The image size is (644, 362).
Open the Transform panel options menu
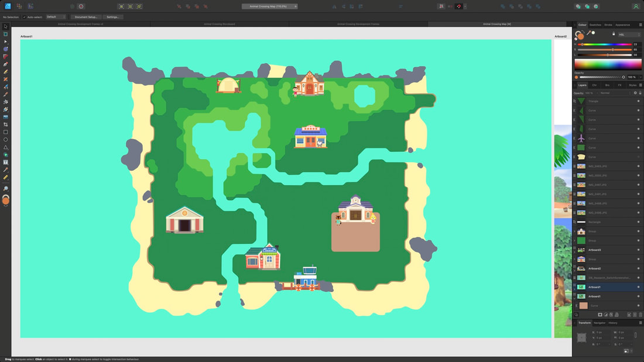(x=640, y=323)
